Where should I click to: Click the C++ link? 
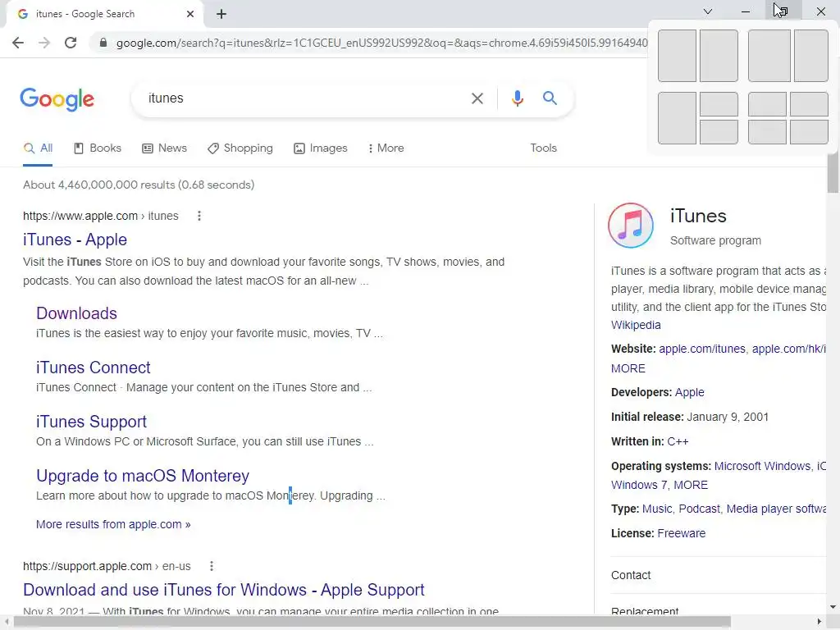click(x=678, y=441)
